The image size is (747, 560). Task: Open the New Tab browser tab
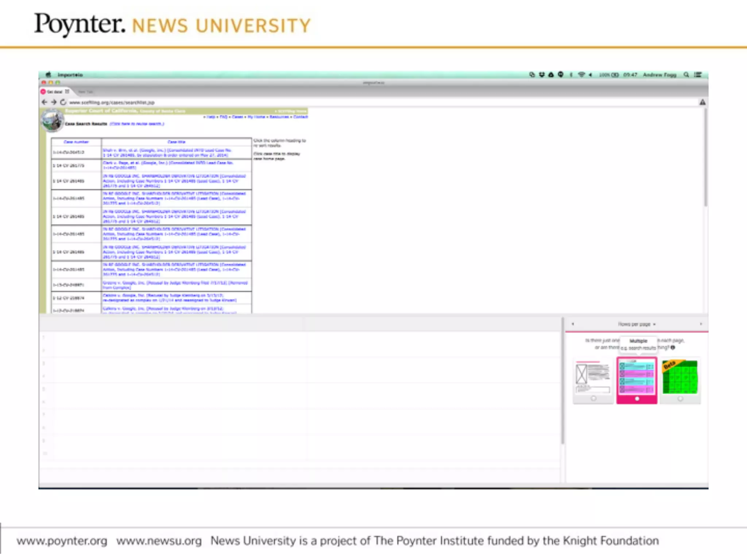[85, 92]
